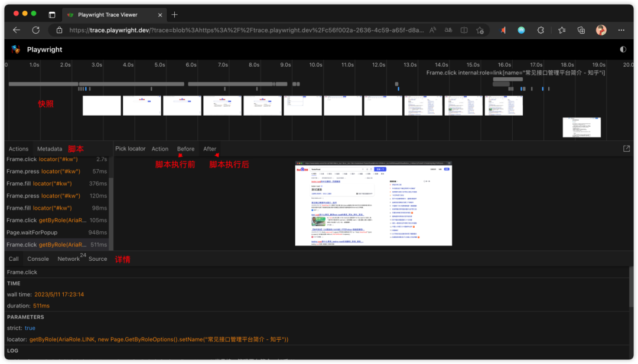The image size is (638, 364).
Task: Open the Network tab
Action: (x=69, y=259)
